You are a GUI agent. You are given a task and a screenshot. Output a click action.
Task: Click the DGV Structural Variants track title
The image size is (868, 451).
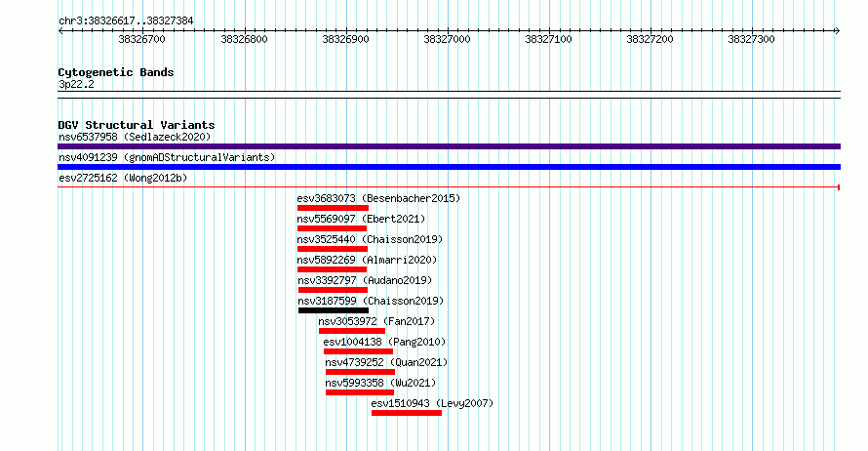(137, 125)
